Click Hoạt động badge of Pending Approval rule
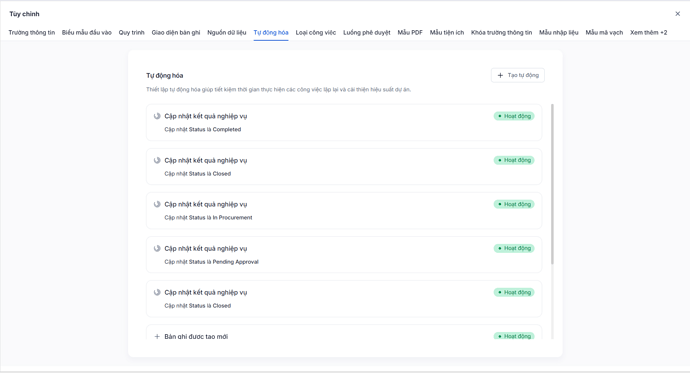The image size is (690, 373). [514, 248]
